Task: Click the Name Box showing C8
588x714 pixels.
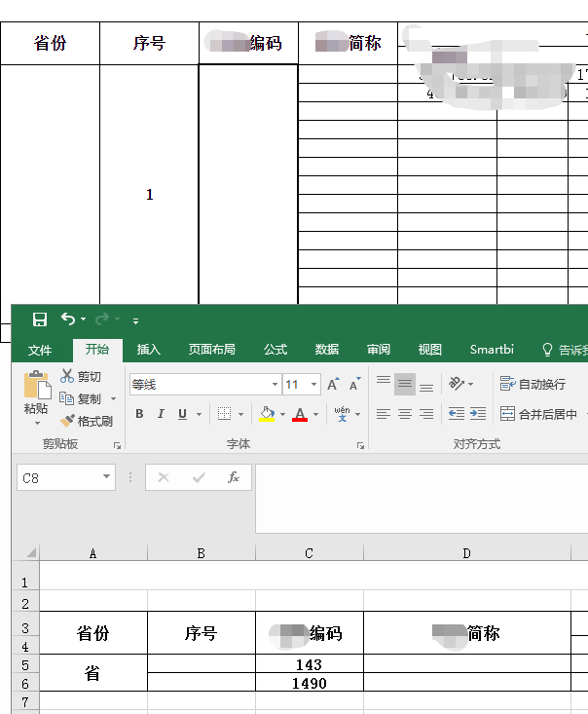Action: tap(59, 477)
